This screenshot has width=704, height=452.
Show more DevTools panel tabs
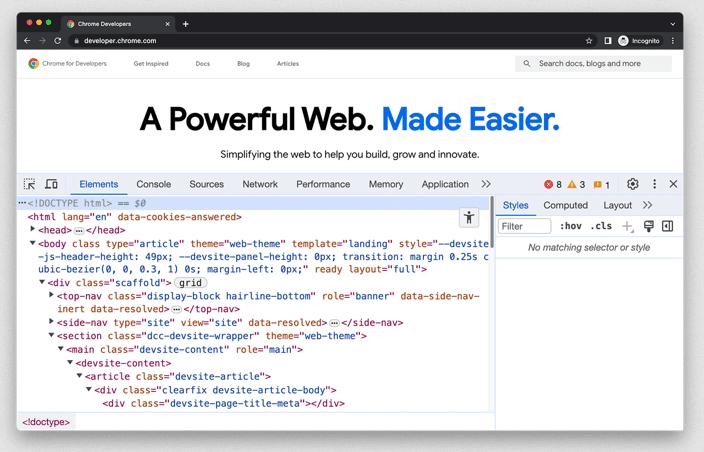pyautogui.click(x=486, y=184)
